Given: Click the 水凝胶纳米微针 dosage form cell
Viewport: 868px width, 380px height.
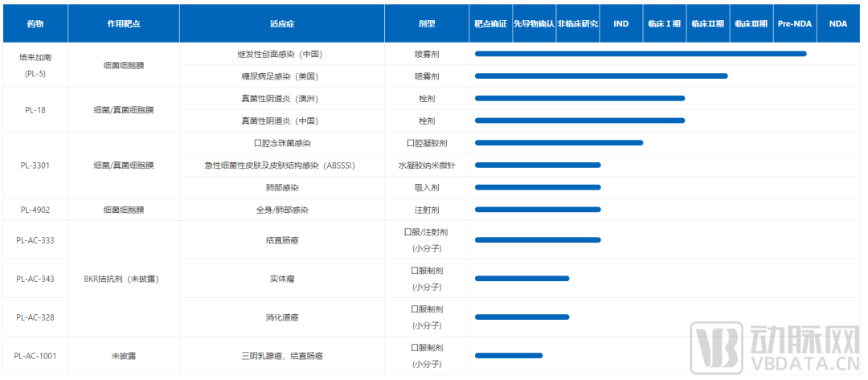Looking at the screenshot, I should click(x=427, y=165).
